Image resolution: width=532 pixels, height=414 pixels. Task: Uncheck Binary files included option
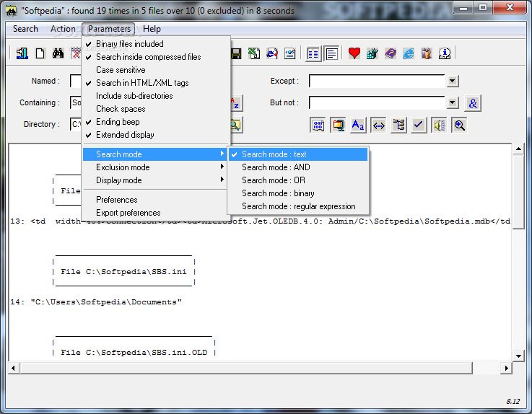(157, 44)
